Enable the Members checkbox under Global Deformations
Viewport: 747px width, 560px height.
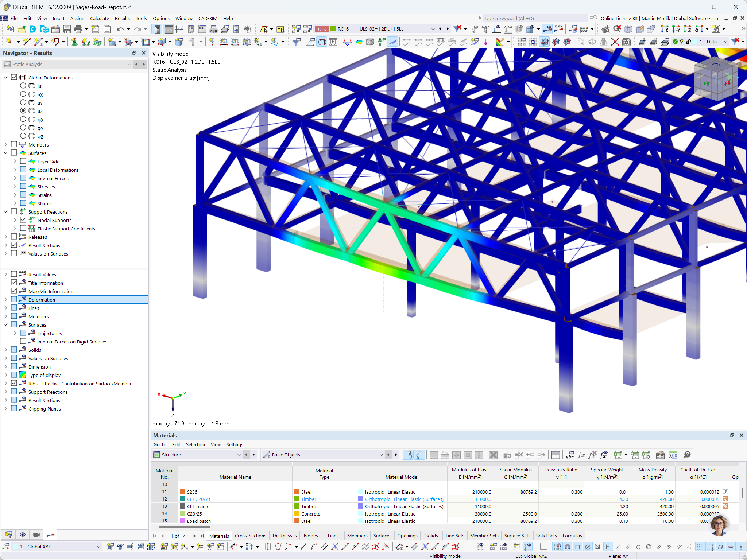click(14, 144)
